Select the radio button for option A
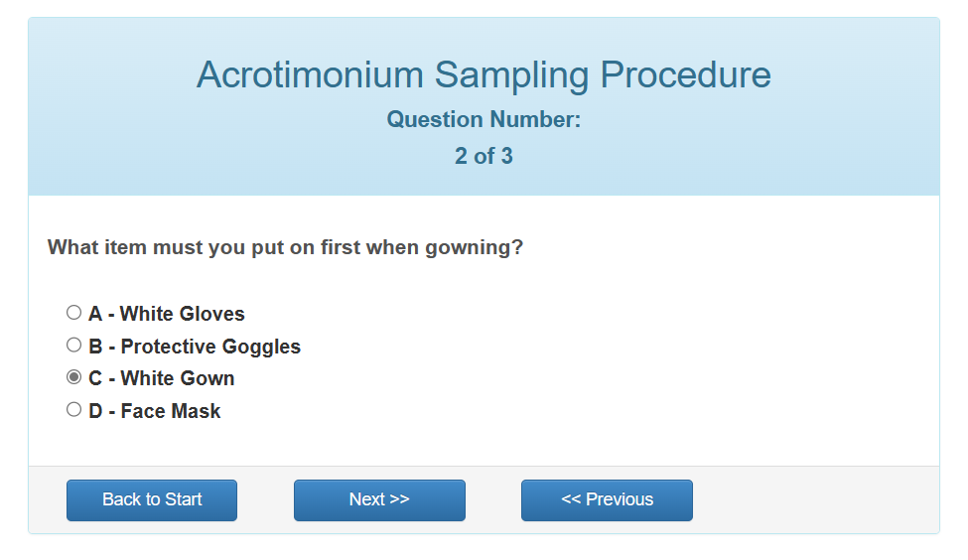 pos(73,313)
